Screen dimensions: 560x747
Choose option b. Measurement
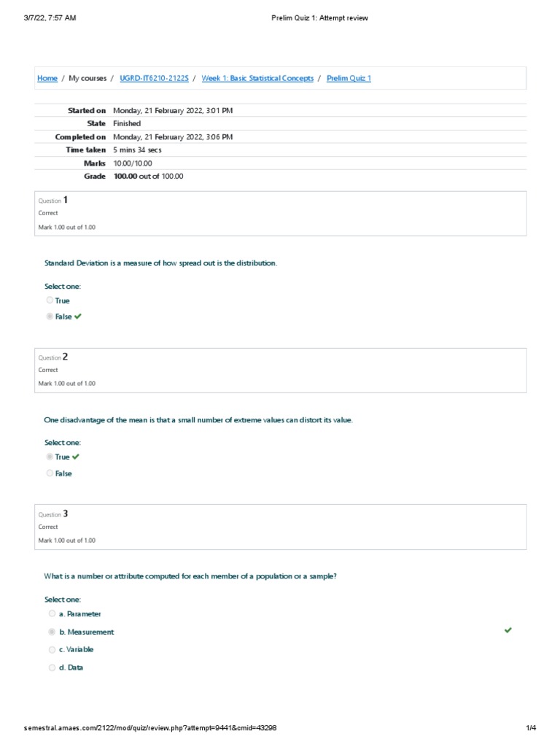point(52,632)
